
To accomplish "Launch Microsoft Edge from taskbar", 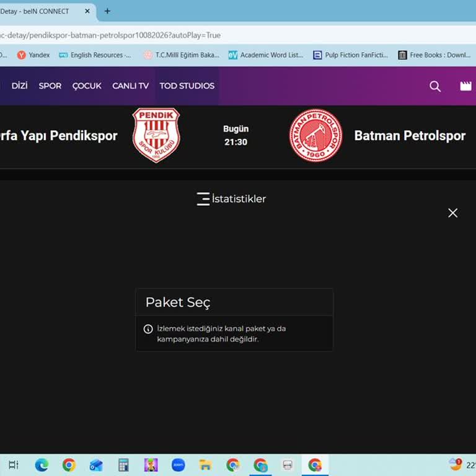I will 42,465.
